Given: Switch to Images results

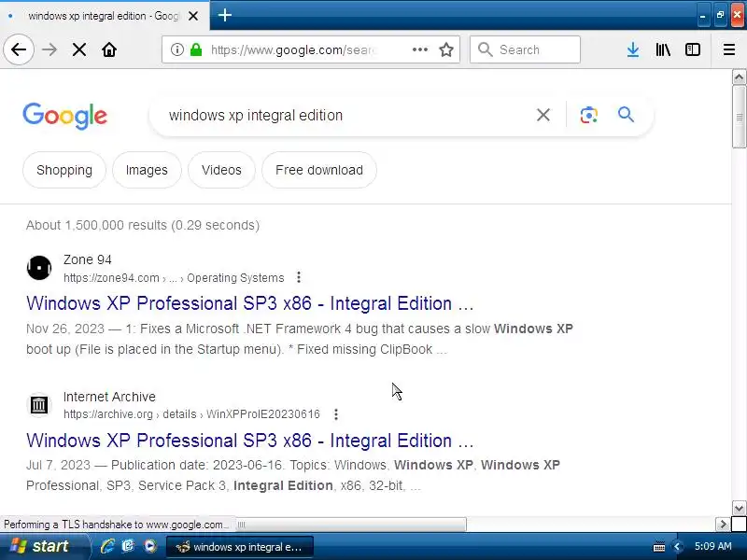Looking at the screenshot, I should (x=147, y=170).
